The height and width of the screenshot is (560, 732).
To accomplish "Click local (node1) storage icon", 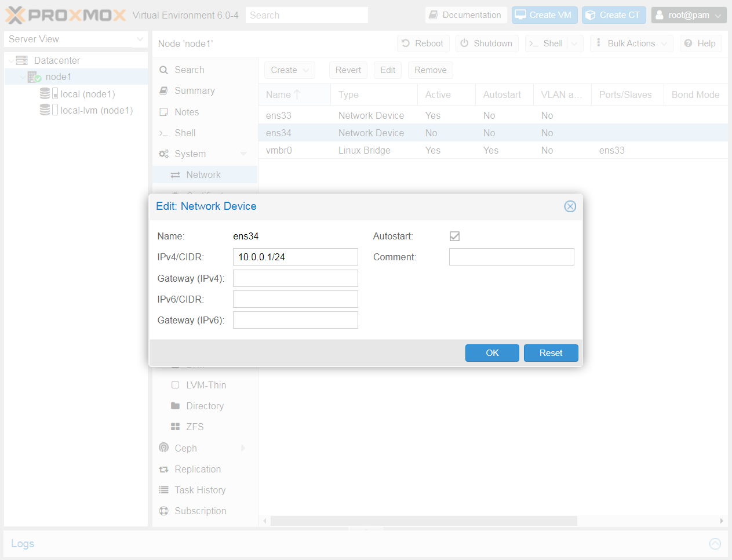I will tap(49, 93).
